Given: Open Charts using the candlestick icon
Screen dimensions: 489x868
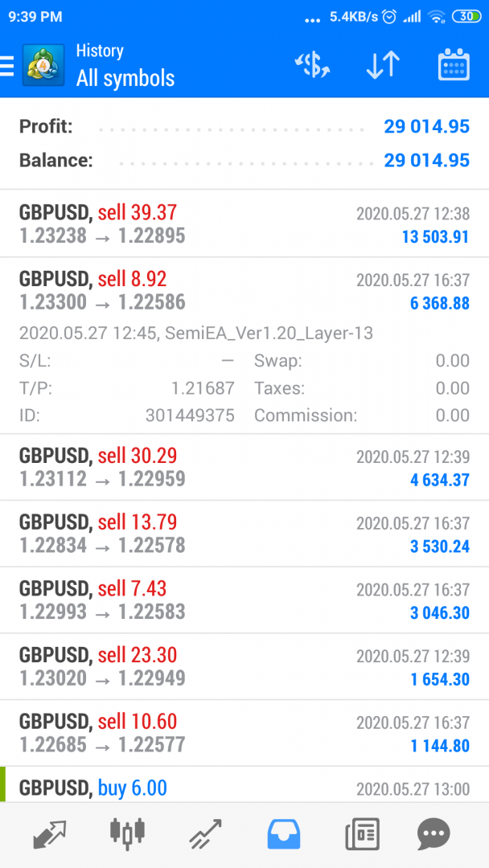Looking at the screenshot, I should click(x=126, y=834).
